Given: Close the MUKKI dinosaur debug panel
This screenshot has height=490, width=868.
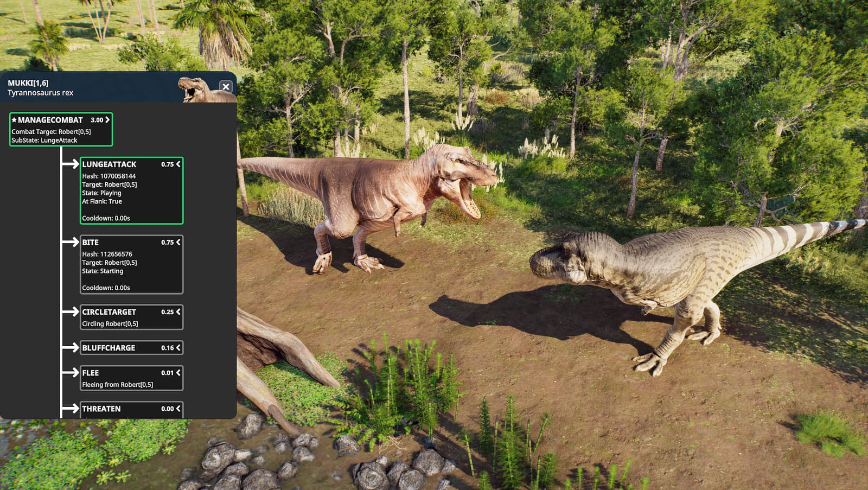Looking at the screenshot, I should pos(226,86).
